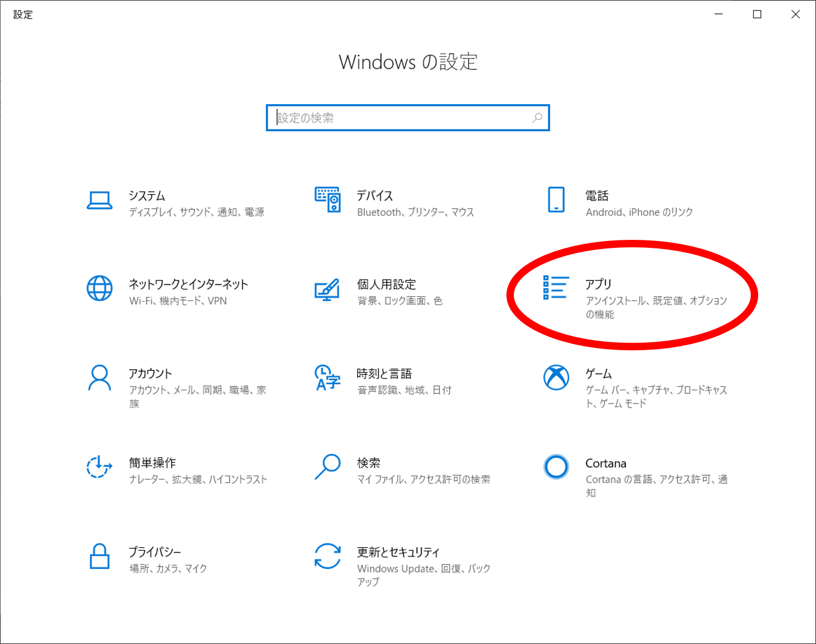
Task: Open Time & Language (時刻と言語) icon
Action: [328, 378]
